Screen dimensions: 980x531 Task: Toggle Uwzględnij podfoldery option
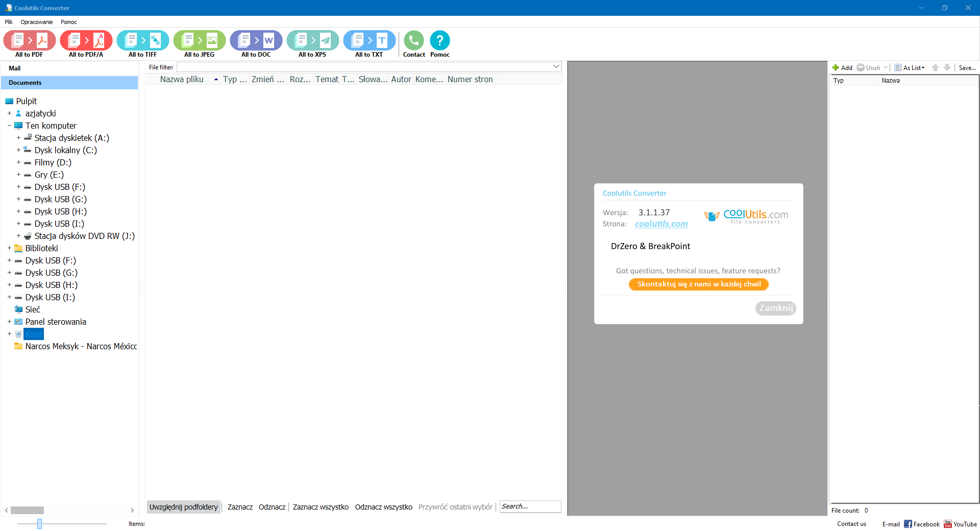(x=184, y=507)
